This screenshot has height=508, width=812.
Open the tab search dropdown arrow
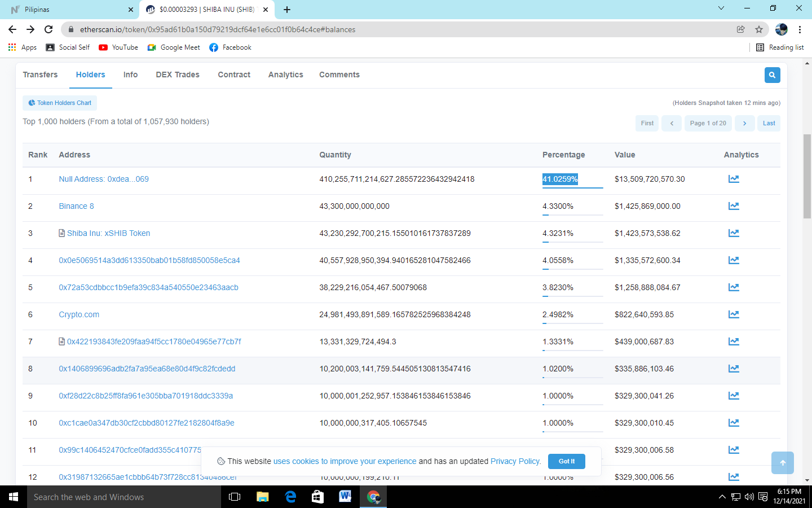coord(721,8)
